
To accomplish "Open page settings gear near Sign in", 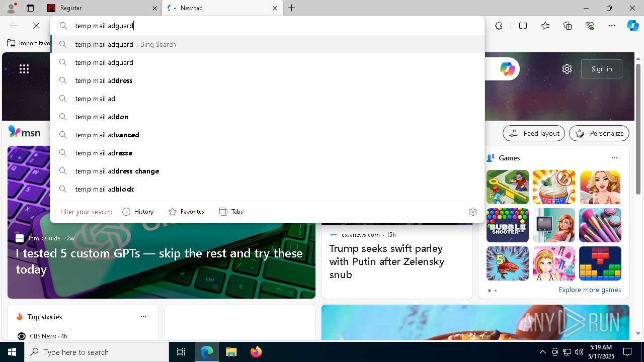I will [x=567, y=69].
